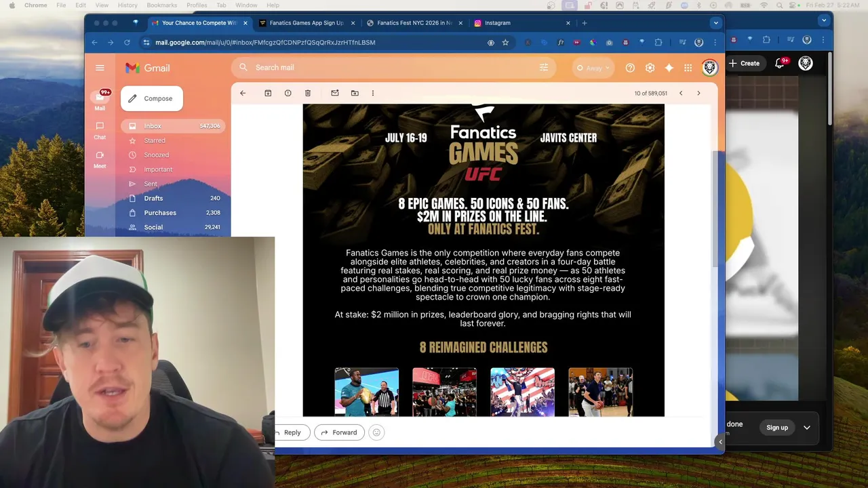Open Important label

174,169
